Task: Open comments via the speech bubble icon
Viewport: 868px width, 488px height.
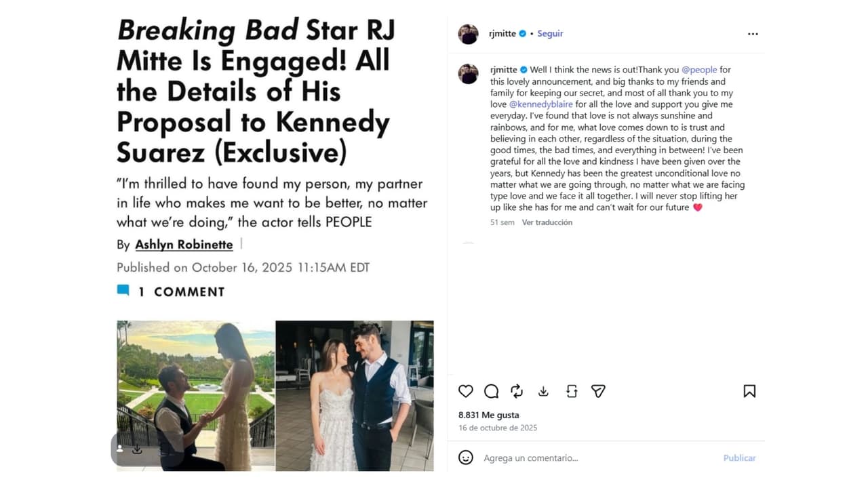Action: click(492, 391)
